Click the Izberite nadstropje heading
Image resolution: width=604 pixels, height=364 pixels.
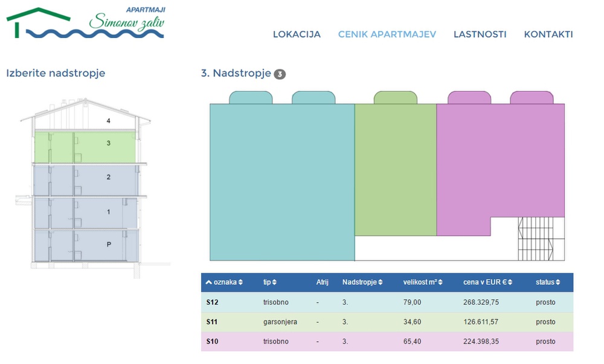[56, 73]
